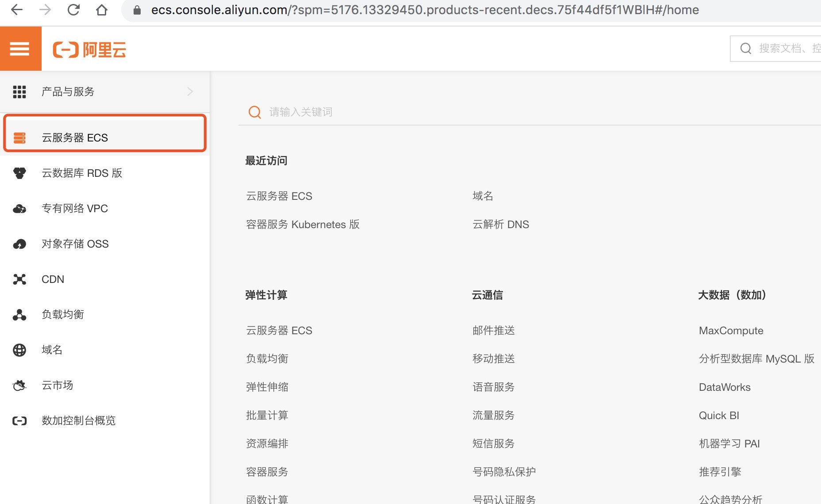Open 数加控制台概览 in sidebar
Screen dimensions: 821x504
(x=105, y=421)
